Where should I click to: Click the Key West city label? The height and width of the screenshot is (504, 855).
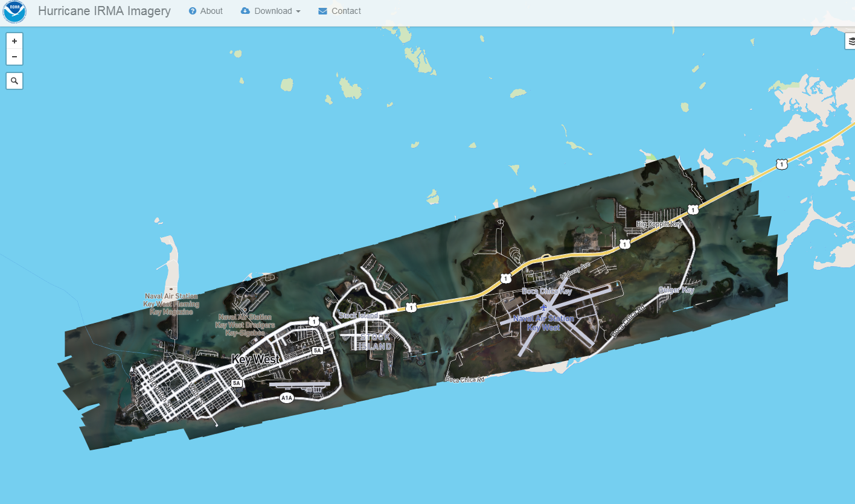coord(255,360)
